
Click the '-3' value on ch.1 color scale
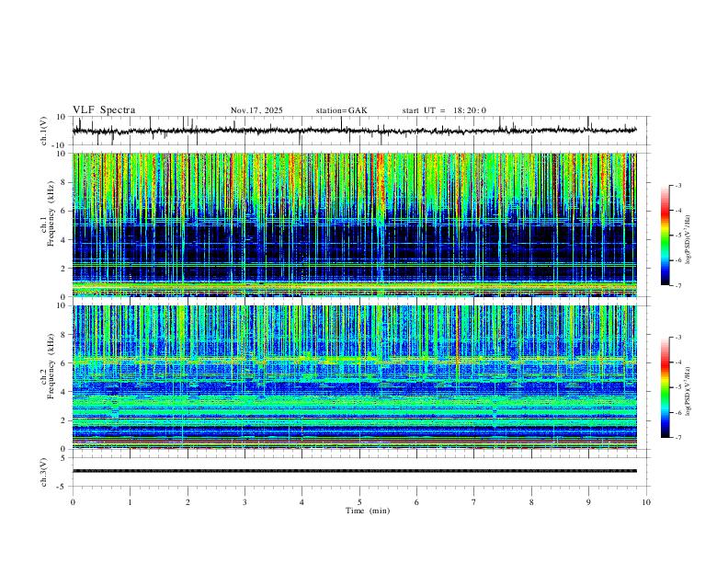[677, 185]
